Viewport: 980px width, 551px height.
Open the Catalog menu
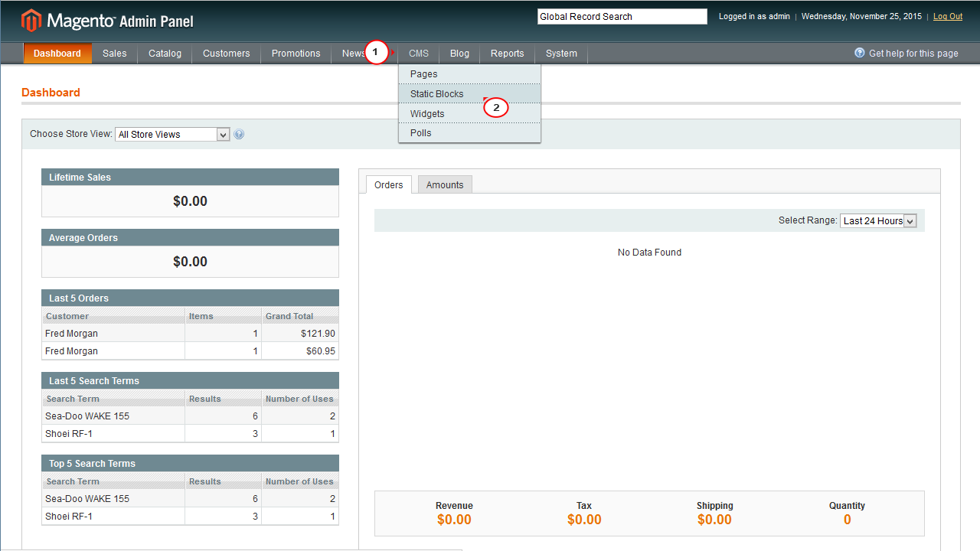tap(165, 54)
